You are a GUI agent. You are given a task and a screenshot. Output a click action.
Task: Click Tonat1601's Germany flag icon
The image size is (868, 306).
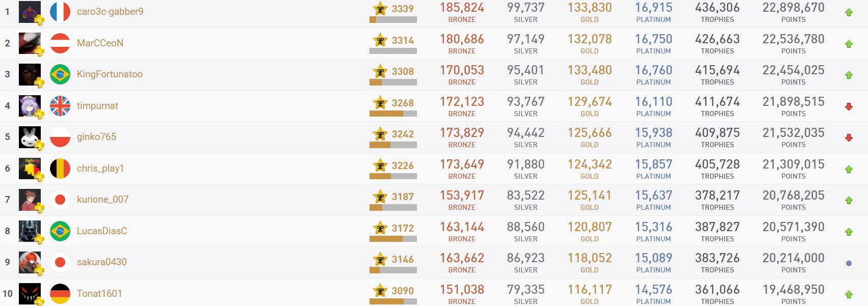[x=60, y=294]
